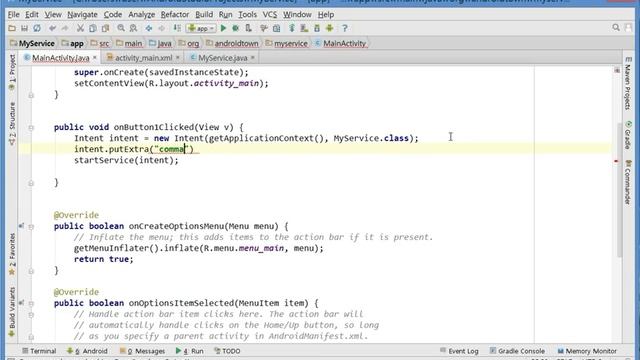The height and width of the screenshot is (360, 640).
Task: Click the Paste toolbar icon
Action: point(106,28)
